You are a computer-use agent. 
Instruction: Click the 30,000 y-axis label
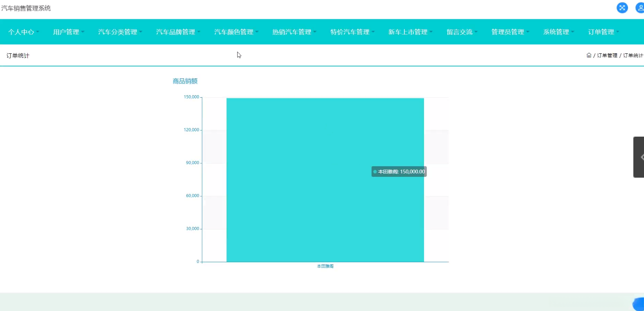pyautogui.click(x=193, y=229)
